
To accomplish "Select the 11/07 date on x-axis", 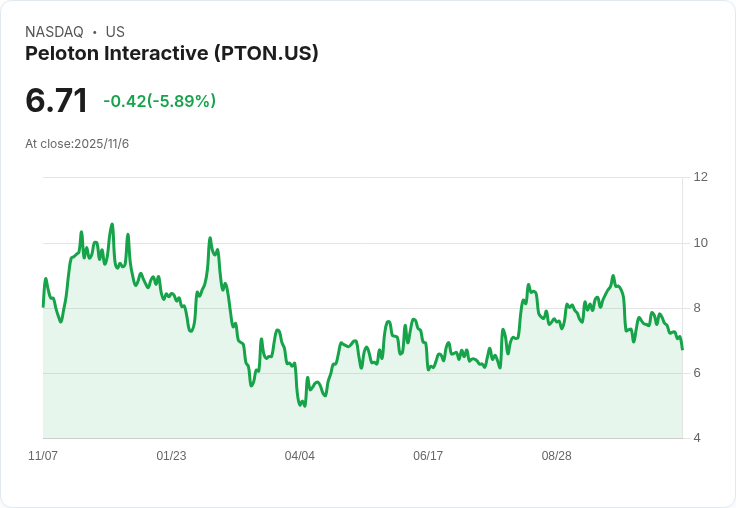I will tap(43, 456).
